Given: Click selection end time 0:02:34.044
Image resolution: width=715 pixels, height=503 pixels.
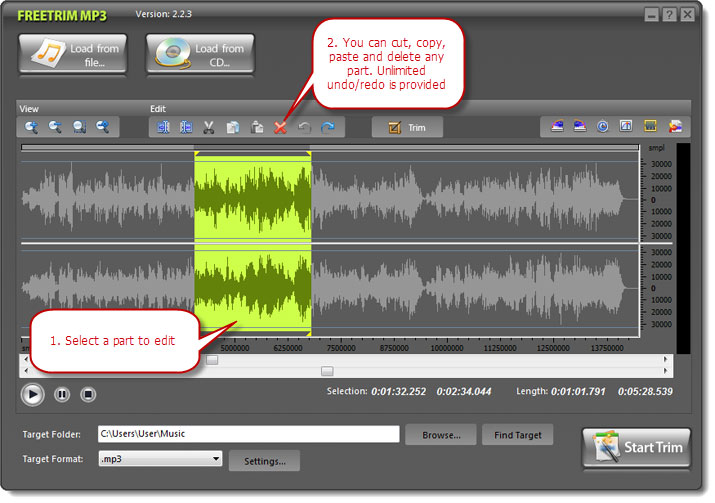Looking at the screenshot, I should (464, 391).
